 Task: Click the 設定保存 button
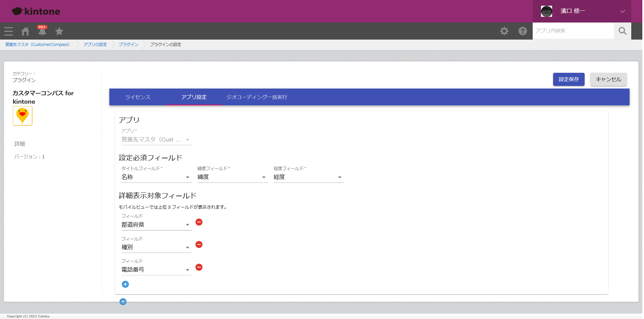(x=569, y=79)
